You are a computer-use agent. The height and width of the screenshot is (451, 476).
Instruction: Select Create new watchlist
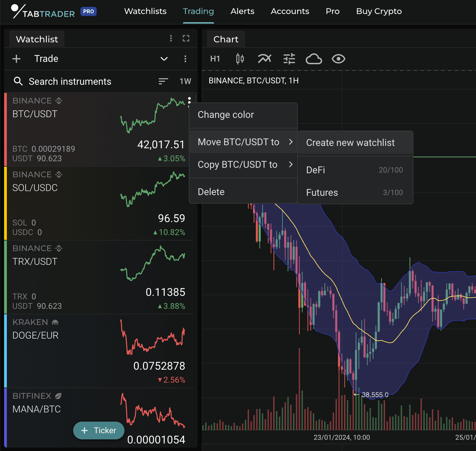click(355, 143)
